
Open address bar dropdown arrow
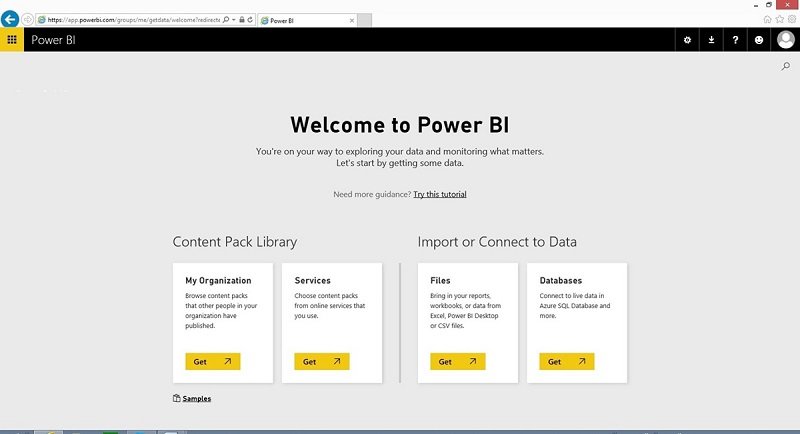[234, 20]
